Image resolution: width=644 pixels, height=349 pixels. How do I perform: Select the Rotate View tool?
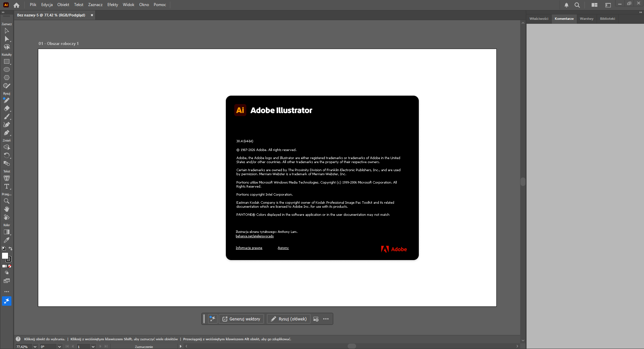tap(7, 217)
